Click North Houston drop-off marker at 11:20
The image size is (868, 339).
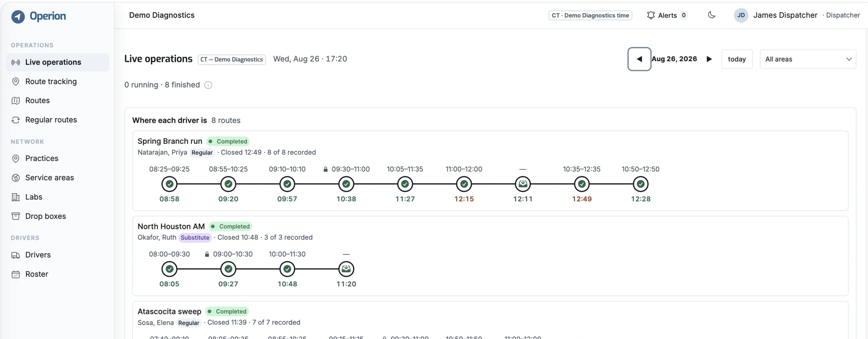(x=346, y=269)
